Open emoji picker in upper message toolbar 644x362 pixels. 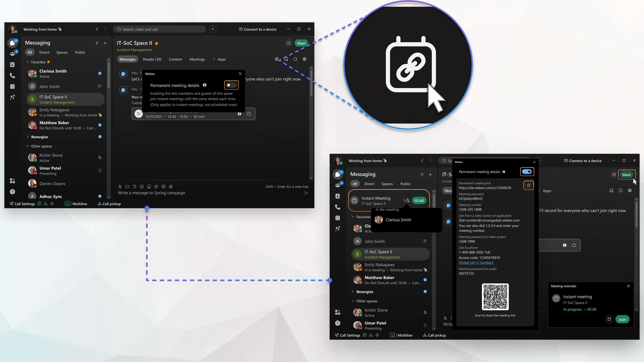click(142, 187)
